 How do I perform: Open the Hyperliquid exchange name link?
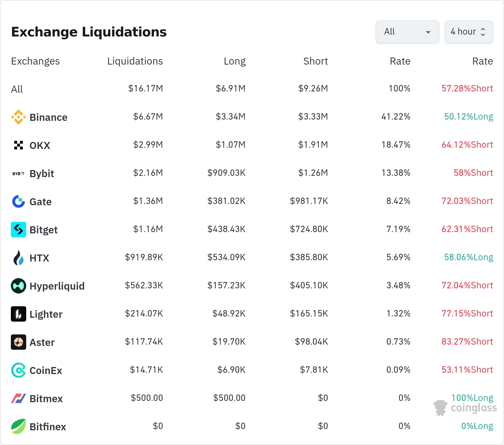click(57, 286)
